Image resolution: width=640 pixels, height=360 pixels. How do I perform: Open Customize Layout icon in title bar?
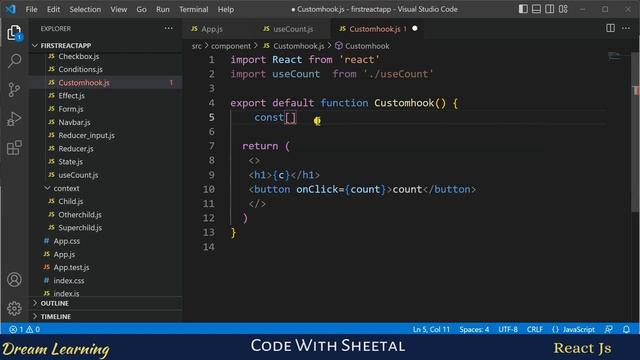click(563, 9)
